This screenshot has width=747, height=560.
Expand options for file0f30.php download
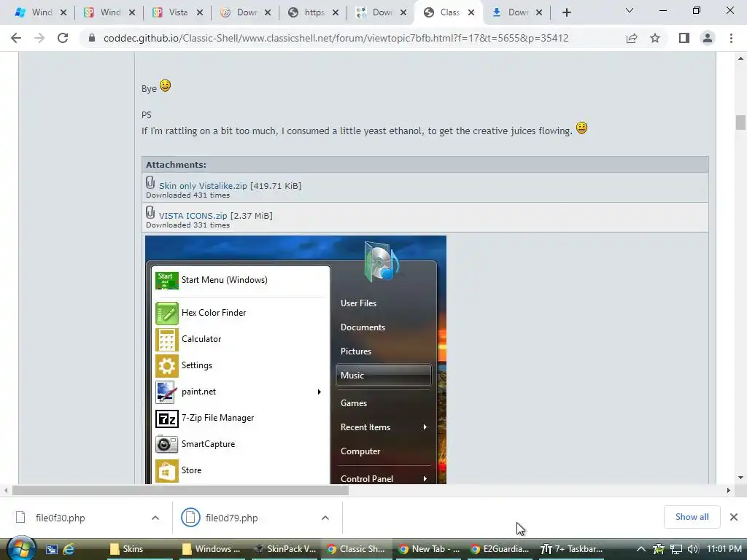pyautogui.click(x=155, y=518)
